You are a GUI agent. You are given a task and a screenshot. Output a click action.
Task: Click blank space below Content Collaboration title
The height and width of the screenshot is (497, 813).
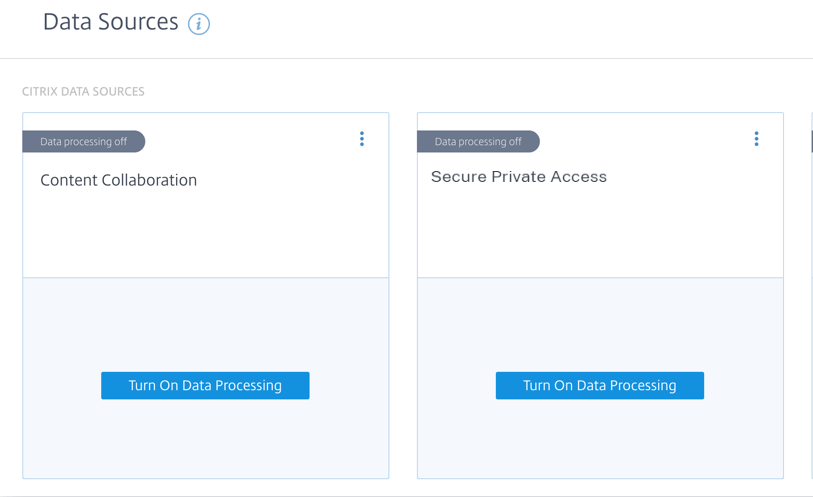(x=205, y=235)
